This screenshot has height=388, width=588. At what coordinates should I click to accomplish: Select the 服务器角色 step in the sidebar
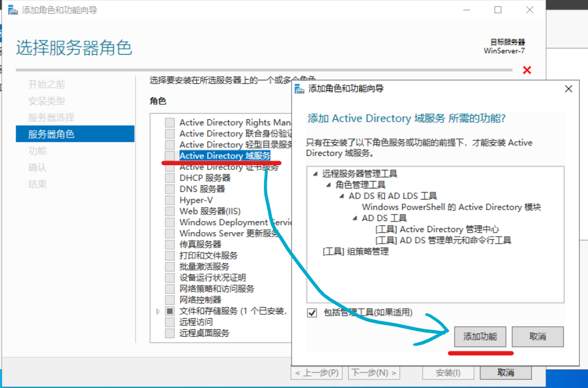[75, 134]
